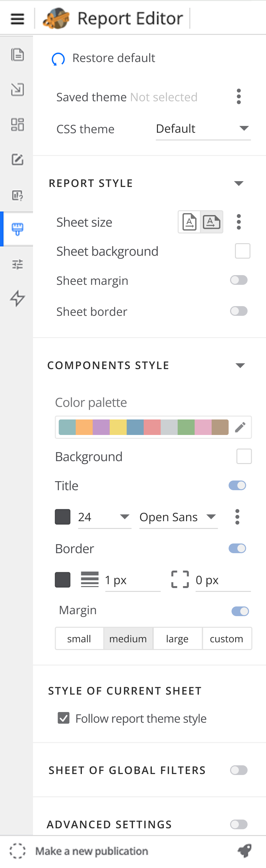Open the hamburger menu
This screenshot has width=266, height=868.
click(17, 18)
